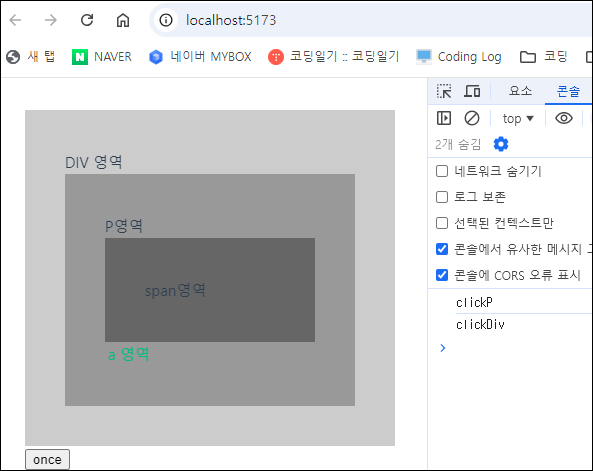Click the span영역 box
This screenshot has width=593, height=471.
tap(210, 290)
